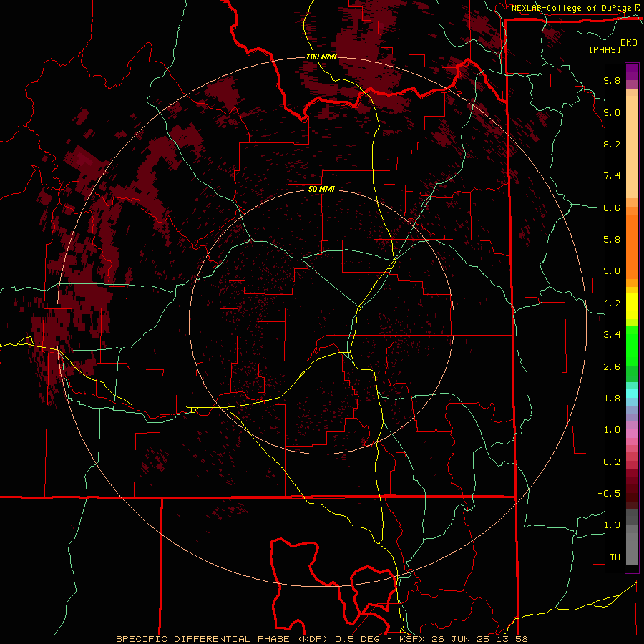Viewport: 644px width, 644px height.
Task: Click the -1.3 legend value
Action: 609,525
